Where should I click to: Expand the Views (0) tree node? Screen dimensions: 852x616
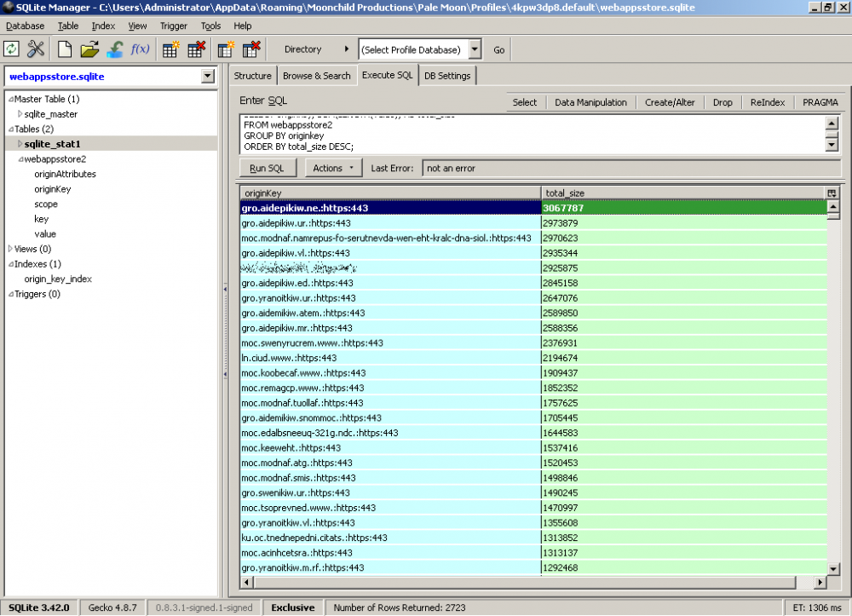[10, 249]
